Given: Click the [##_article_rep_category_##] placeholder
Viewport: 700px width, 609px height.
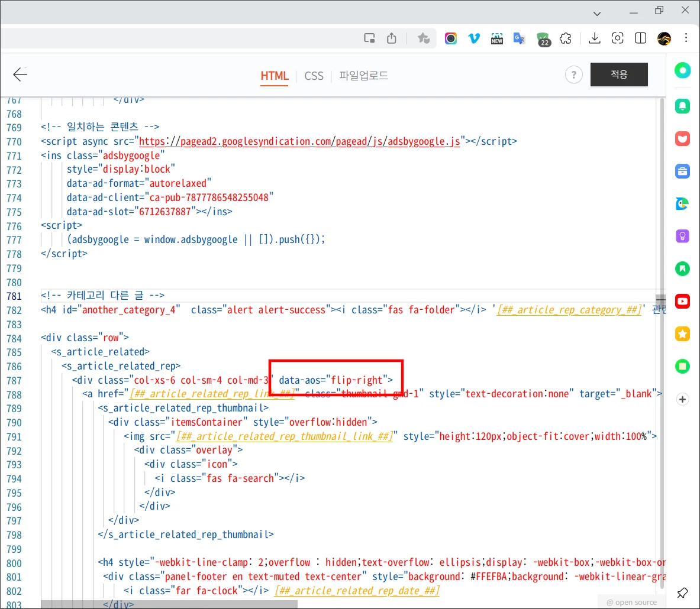Looking at the screenshot, I should click(570, 310).
